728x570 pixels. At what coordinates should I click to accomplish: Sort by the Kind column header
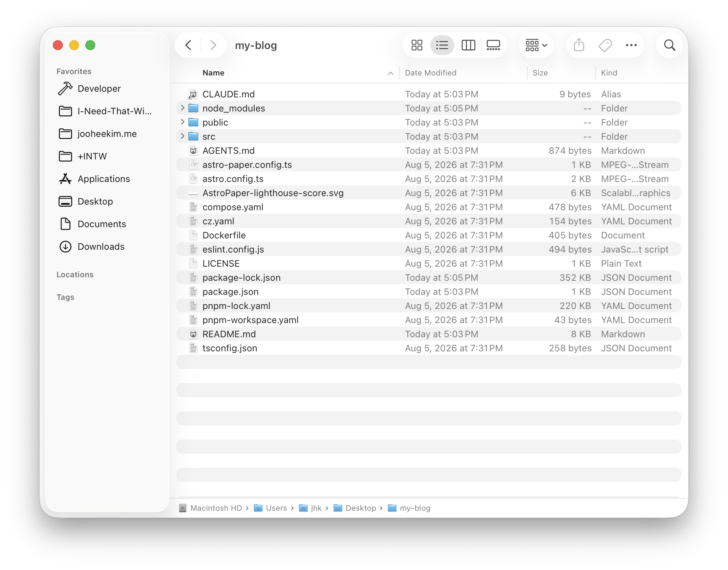coord(609,73)
